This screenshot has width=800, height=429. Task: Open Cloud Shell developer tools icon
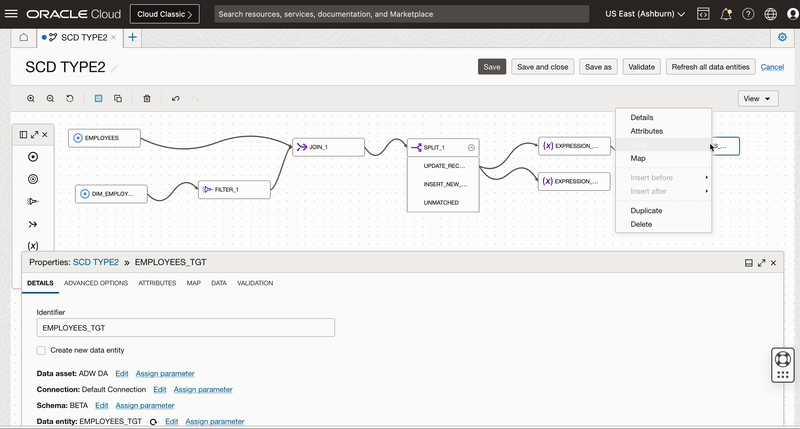pyautogui.click(x=703, y=14)
